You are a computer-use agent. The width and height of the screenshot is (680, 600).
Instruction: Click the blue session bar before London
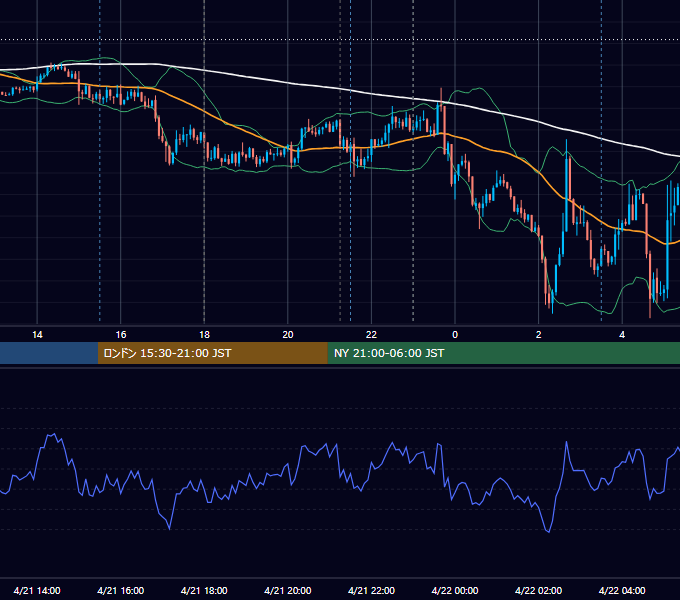pyautogui.click(x=49, y=353)
